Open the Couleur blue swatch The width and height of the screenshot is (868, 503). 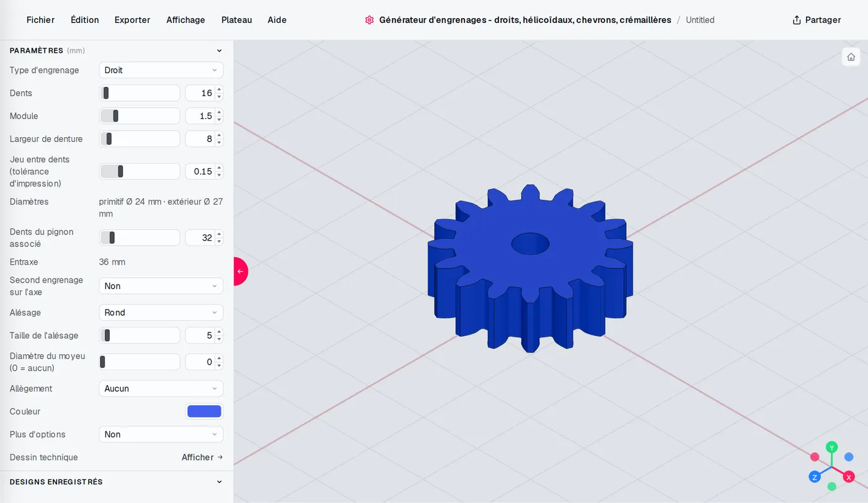(x=204, y=412)
